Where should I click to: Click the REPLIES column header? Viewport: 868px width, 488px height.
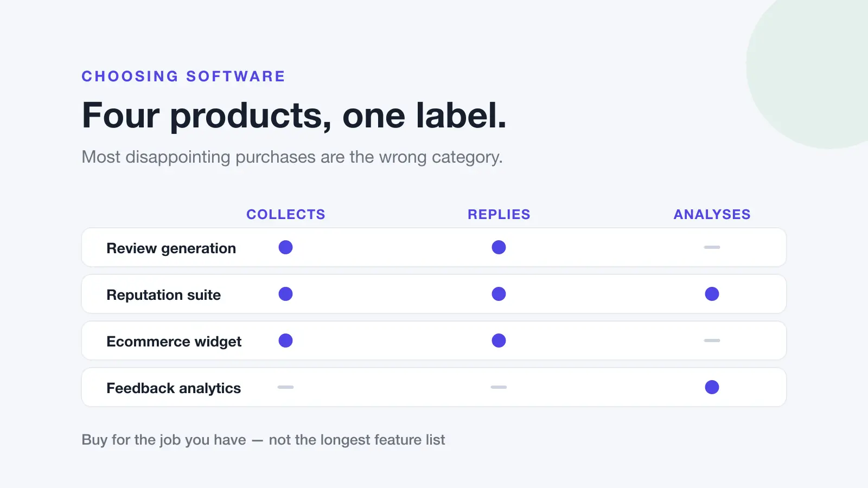pos(499,215)
